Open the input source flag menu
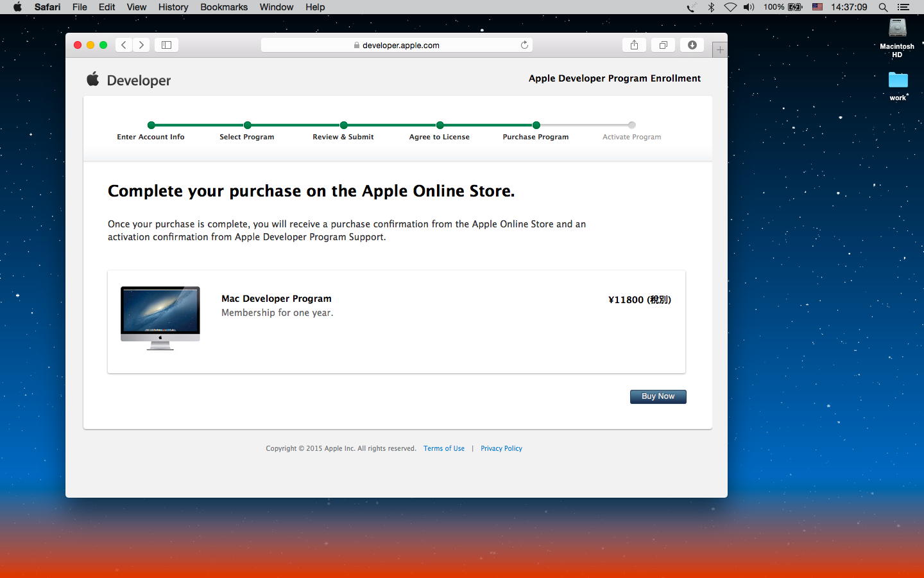This screenshot has width=924, height=578. (x=817, y=7)
